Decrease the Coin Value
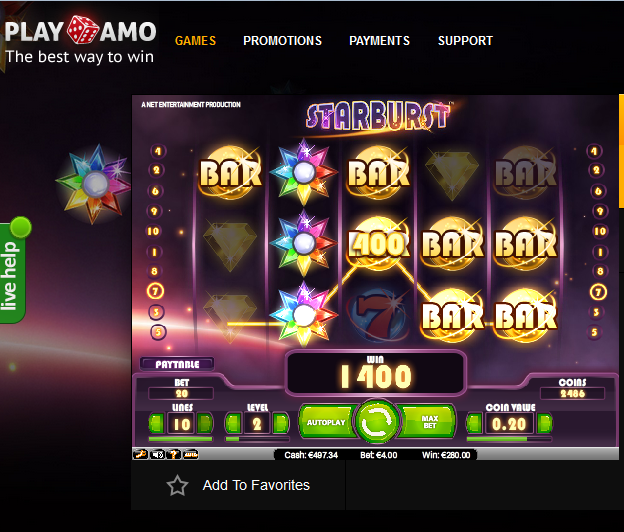This screenshot has height=532, width=624. tap(474, 423)
